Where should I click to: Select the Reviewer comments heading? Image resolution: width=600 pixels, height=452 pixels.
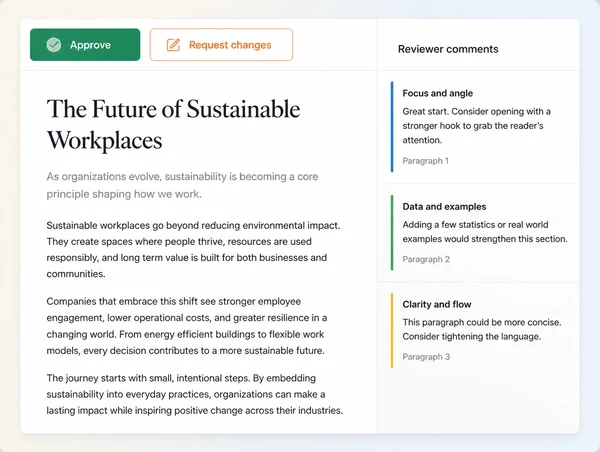(x=448, y=49)
